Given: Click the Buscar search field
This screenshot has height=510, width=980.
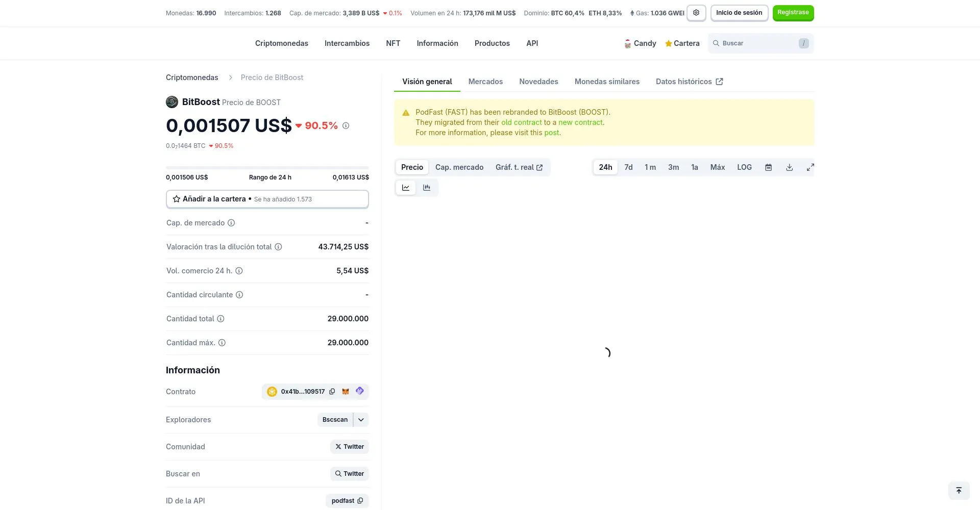Looking at the screenshot, I should coord(761,43).
